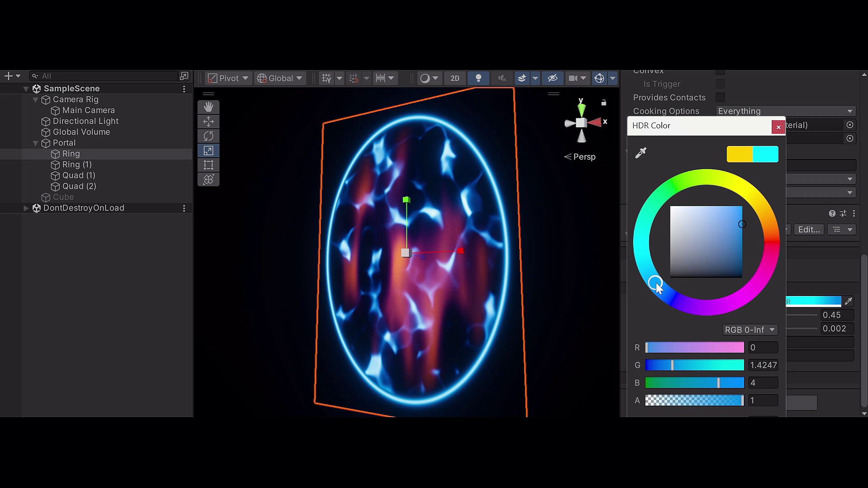Click the R value input field
Screen dimensions: 868x488
(763, 347)
